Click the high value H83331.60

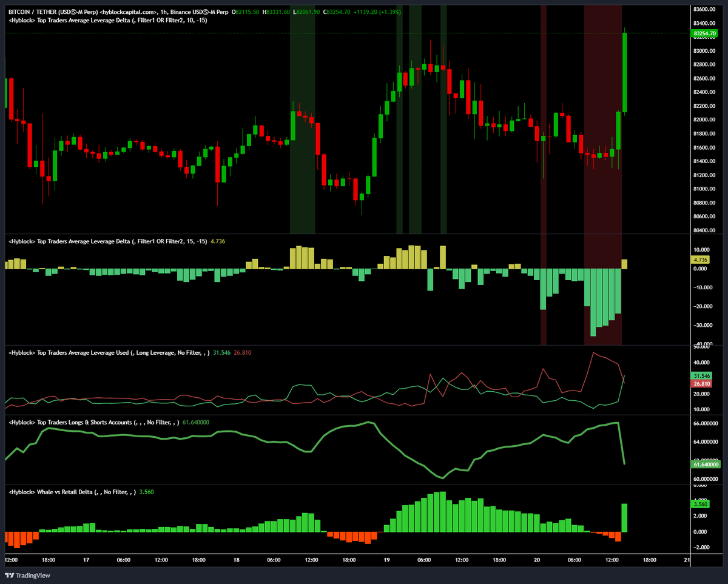coord(276,12)
